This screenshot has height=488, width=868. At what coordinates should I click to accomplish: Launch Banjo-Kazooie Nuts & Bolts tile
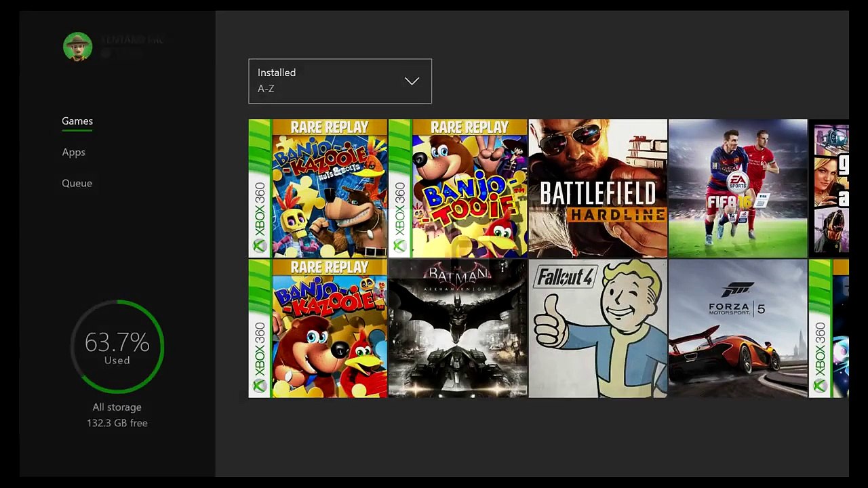[x=318, y=188]
